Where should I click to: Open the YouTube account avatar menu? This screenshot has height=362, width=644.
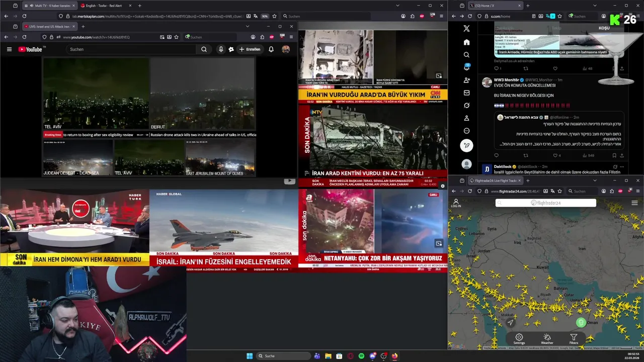[x=286, y=49]
